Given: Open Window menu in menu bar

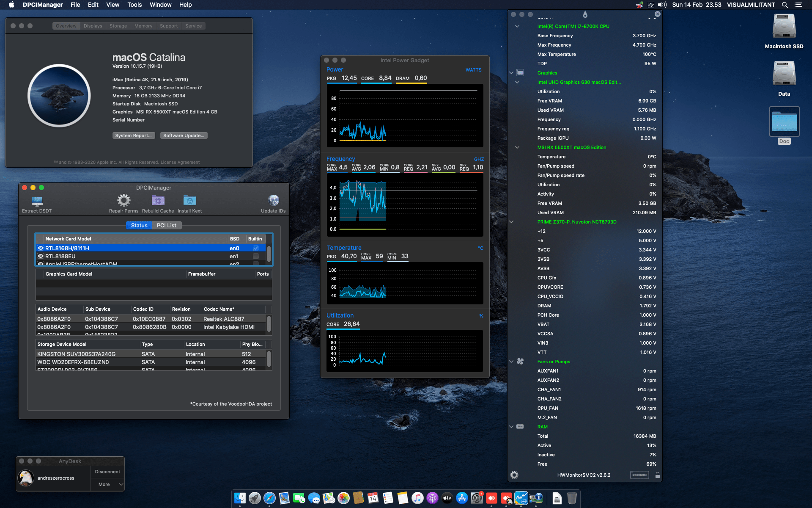Looking at the screenshot, I should [x=160, y=5].
